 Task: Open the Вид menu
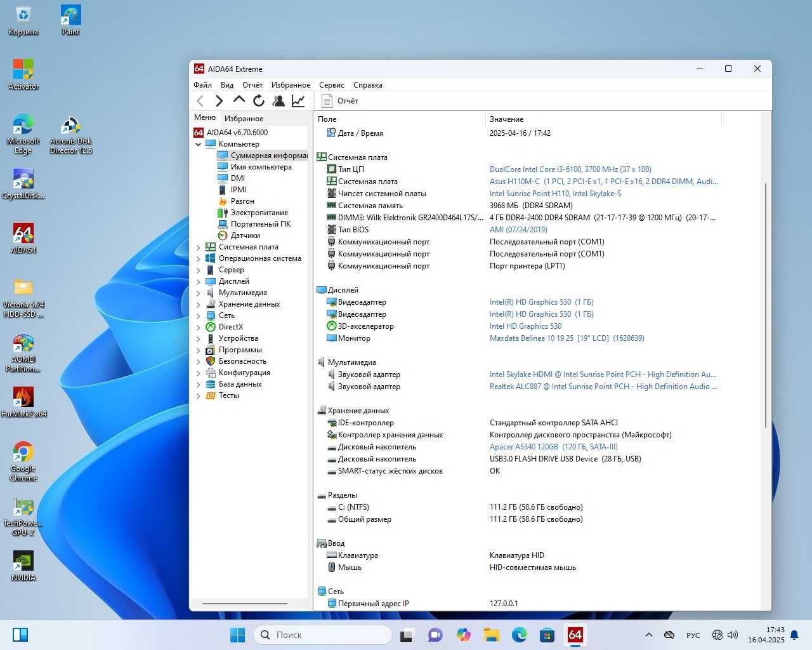227,84
